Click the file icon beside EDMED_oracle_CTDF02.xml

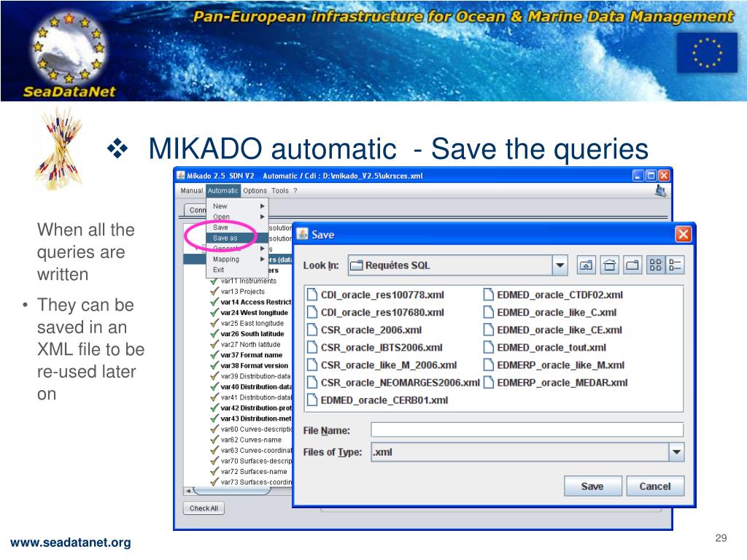(488, 295)
